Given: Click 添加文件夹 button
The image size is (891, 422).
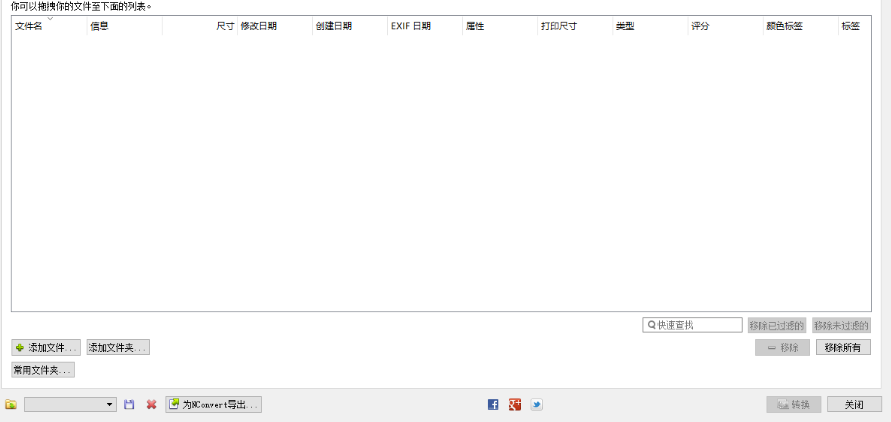Looking at the screenshot, I should (118, 348).
